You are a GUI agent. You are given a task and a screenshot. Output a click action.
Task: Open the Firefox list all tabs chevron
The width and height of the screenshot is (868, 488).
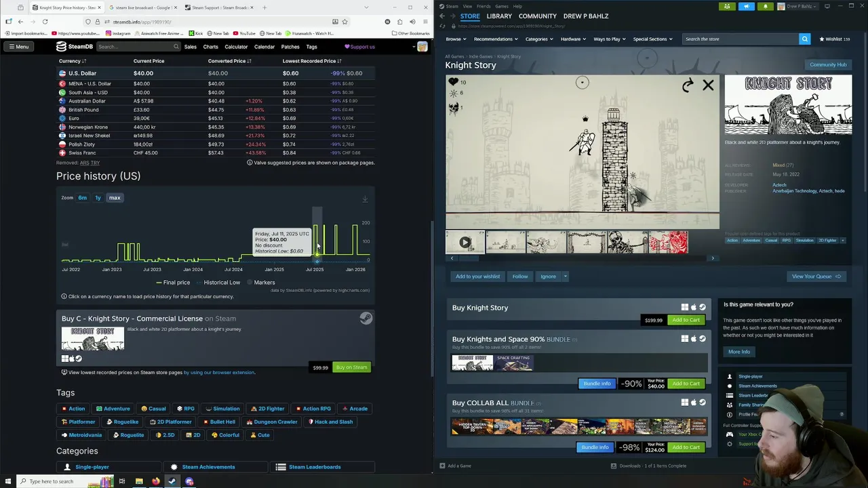367,7
